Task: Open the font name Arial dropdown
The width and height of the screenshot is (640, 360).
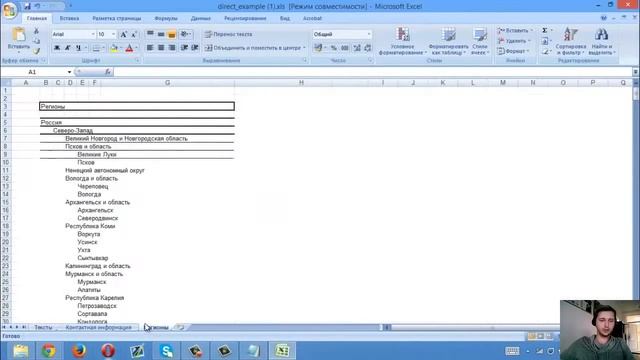Action: [x=93, y=34]
